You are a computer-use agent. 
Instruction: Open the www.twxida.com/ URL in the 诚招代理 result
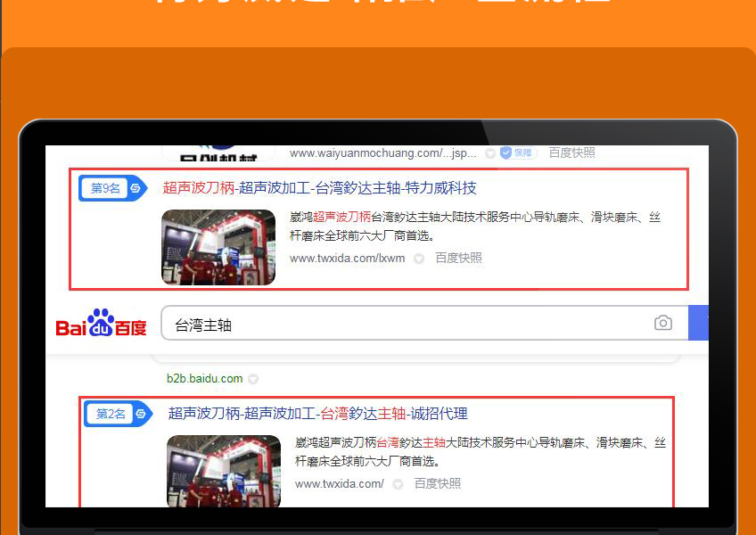340,483
